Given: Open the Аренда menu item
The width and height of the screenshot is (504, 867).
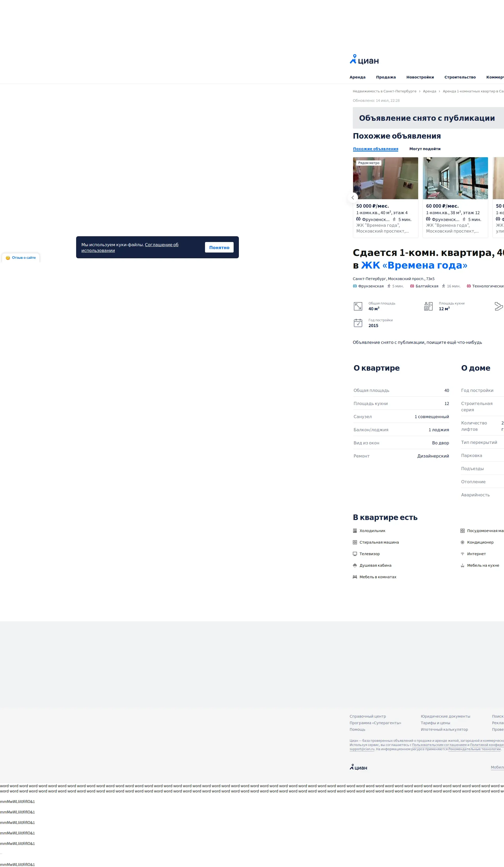Looking at the screenshot, I should pyautogui.click(x=358, y=77).
